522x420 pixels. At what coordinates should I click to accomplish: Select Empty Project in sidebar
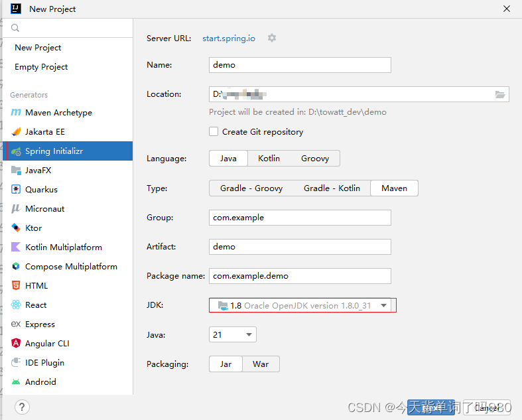[41, 67]
